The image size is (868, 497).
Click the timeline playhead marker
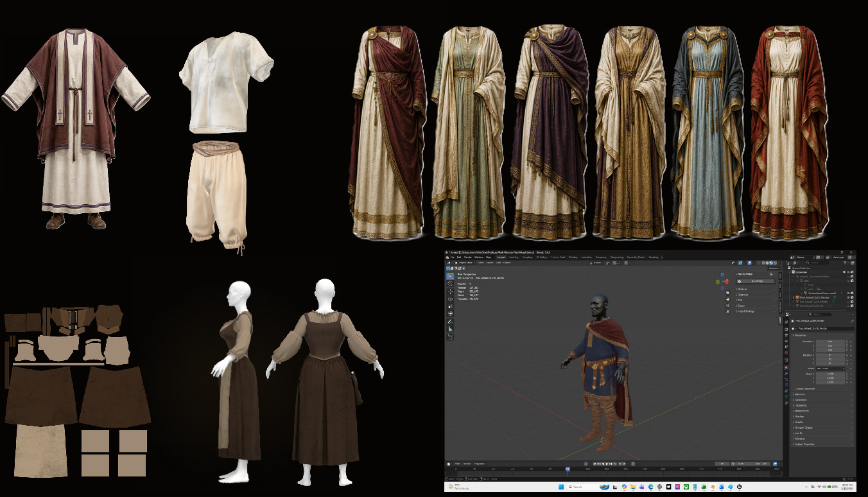tap(568, 469)
